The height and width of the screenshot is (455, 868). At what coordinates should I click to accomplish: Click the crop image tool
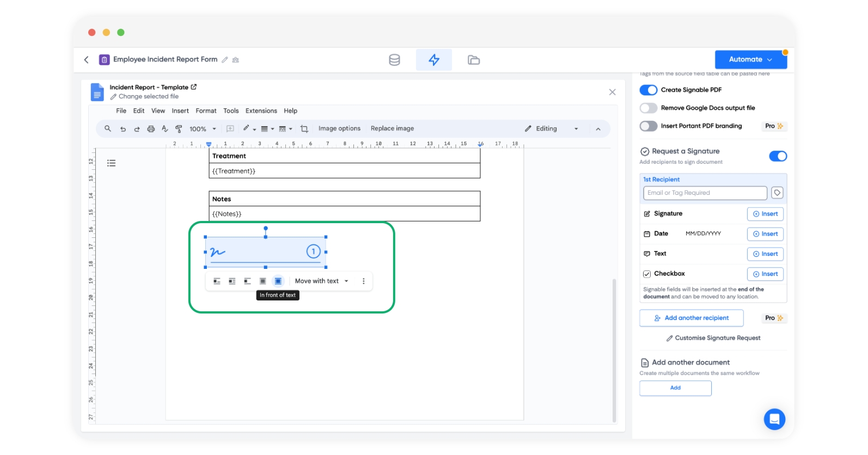click(x=304, y=129)
